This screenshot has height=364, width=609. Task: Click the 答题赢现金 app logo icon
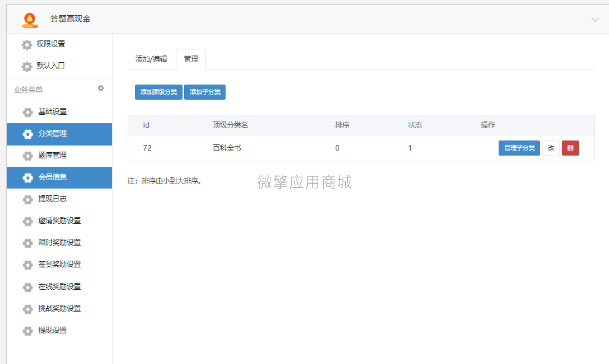[30, 20]
